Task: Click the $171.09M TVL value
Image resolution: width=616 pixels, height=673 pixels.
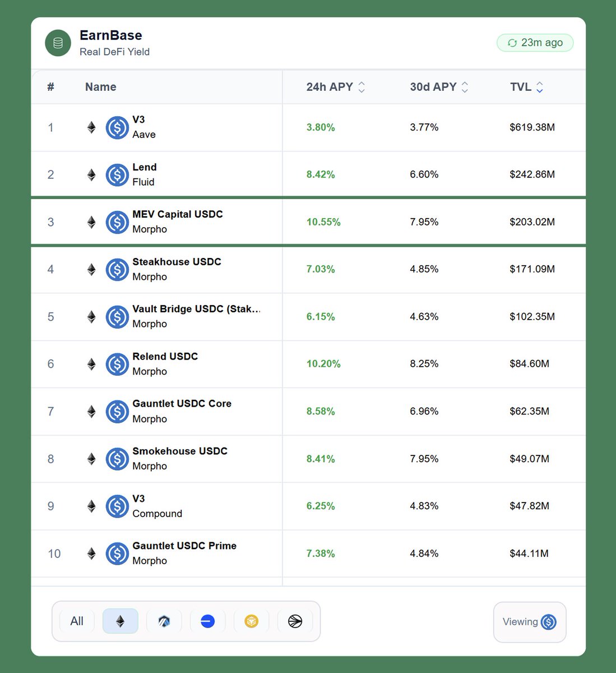Action: (x=532, y=269)
